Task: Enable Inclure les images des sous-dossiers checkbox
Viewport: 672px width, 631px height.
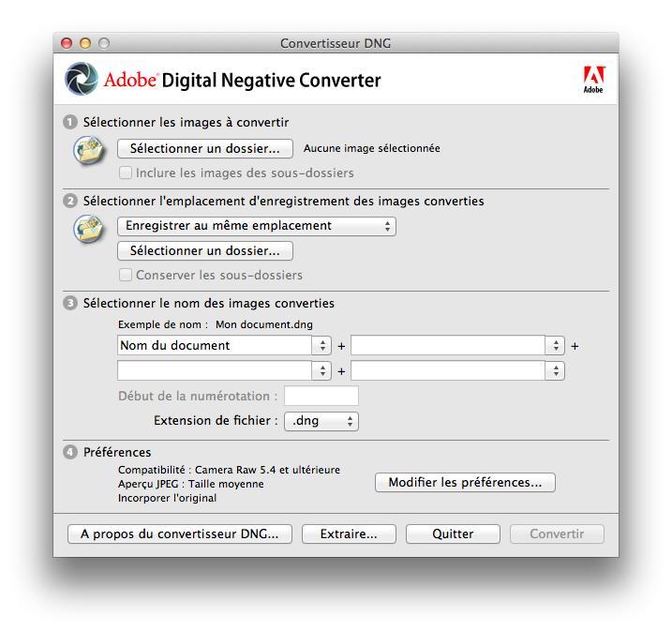Action: click(x=126, y=173)
